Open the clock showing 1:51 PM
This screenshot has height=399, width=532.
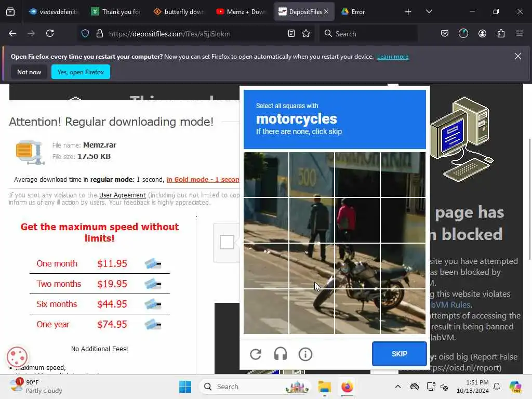click(x=472, y=387)
